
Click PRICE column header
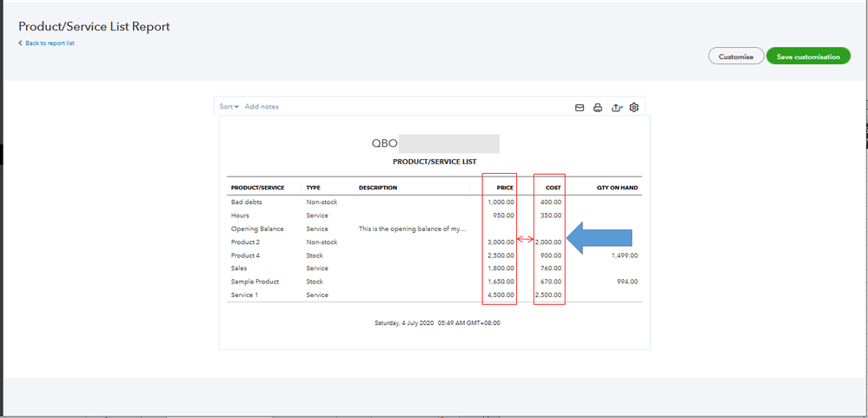point(505,188)
